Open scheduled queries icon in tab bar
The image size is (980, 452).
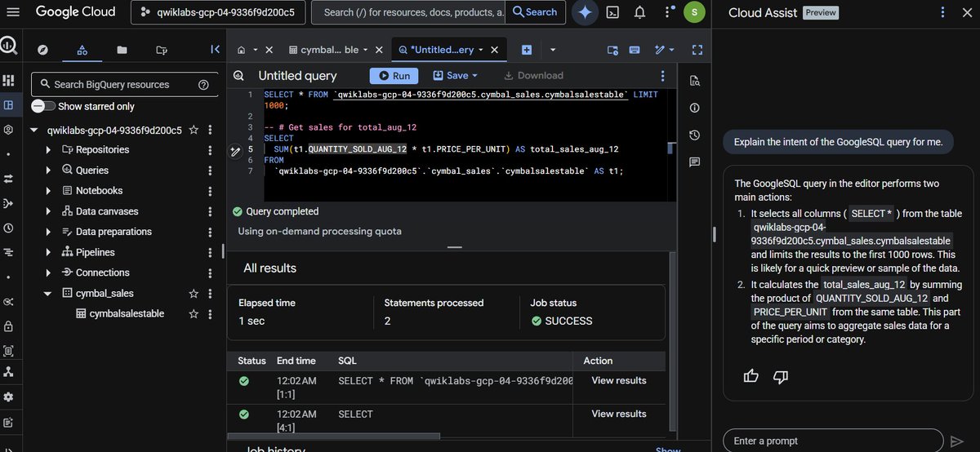(x=613, y=50)
